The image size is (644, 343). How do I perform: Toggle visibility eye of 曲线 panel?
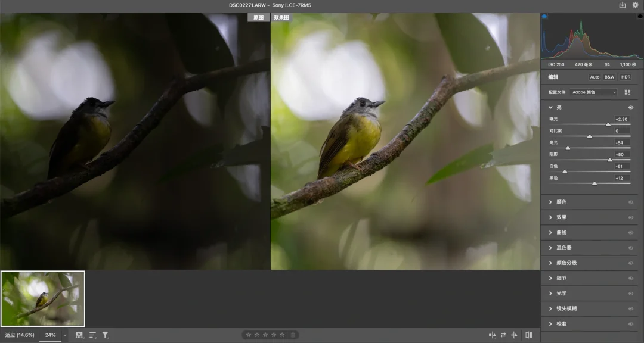631,232
